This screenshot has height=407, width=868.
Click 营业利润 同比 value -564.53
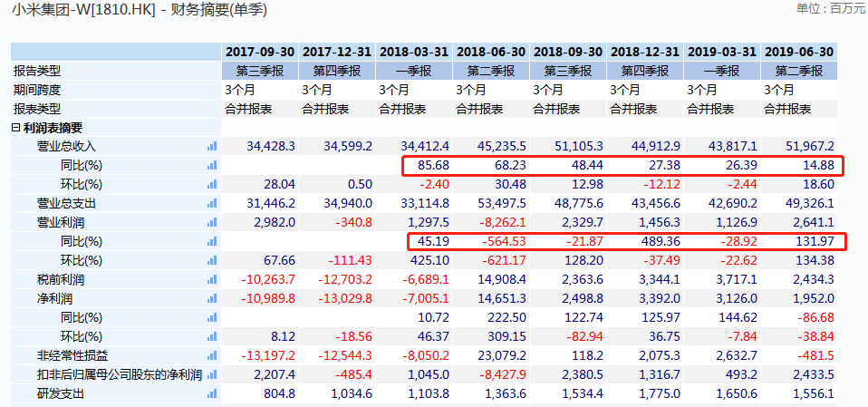pyautogui.click(x=503, y=241)
